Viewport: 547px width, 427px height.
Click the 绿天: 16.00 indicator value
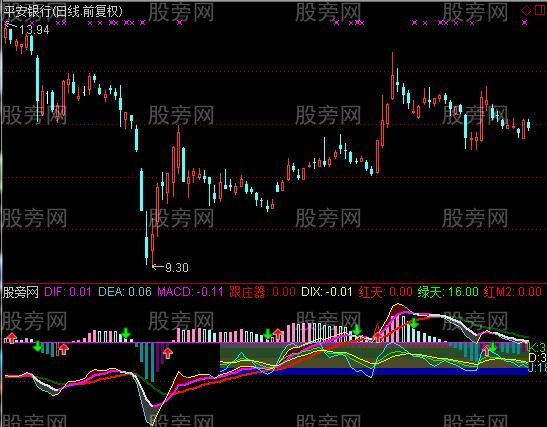coord(448,292)
